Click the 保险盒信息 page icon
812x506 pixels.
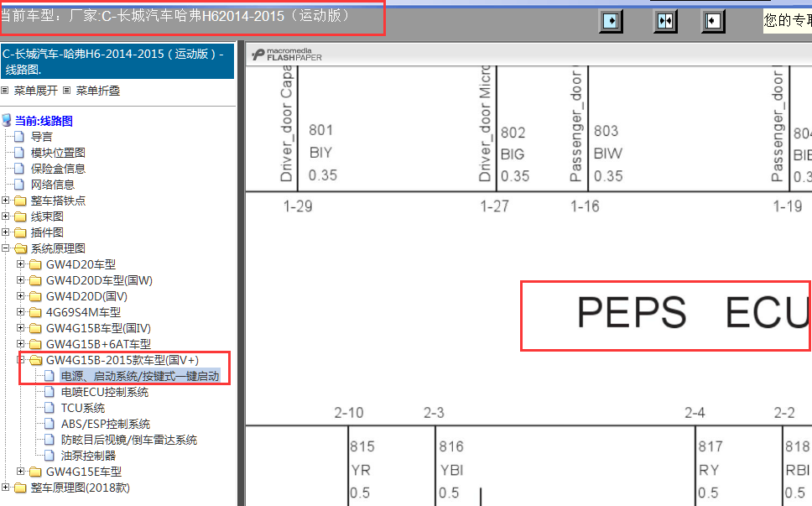tap(19, 169)
